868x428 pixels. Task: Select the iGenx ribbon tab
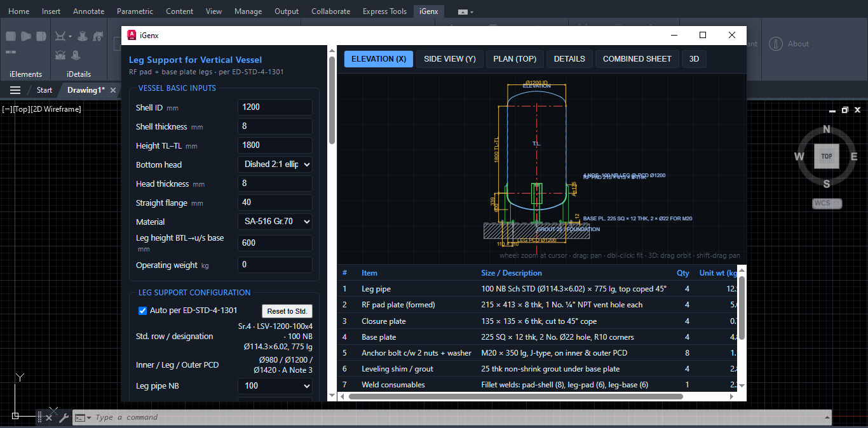coord(429,11)
